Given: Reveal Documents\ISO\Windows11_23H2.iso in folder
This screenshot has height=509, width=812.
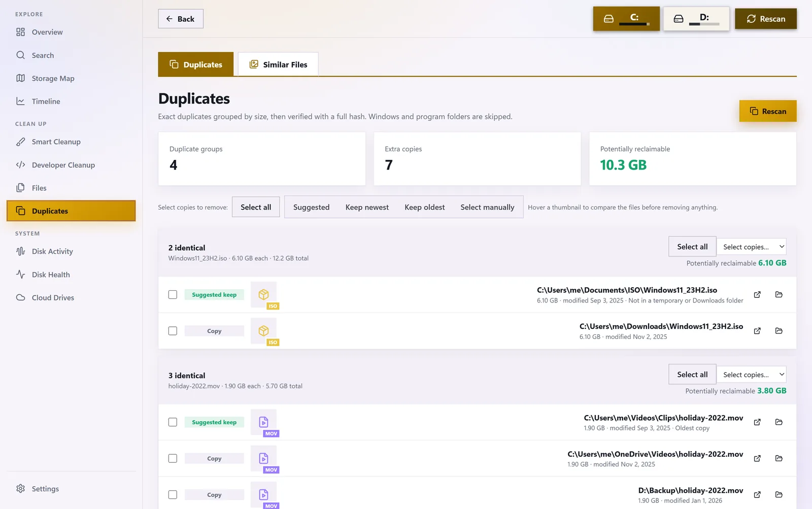Looking at the screenshot, I should click(x=779, y=295).
